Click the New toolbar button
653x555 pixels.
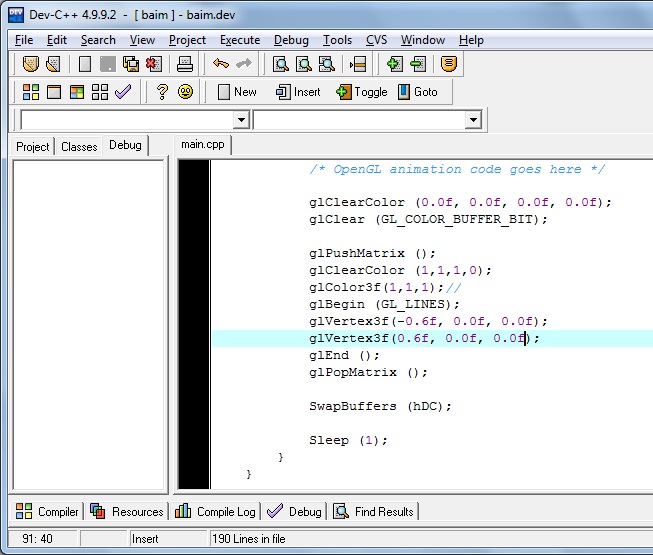click(x=237, y=92)
